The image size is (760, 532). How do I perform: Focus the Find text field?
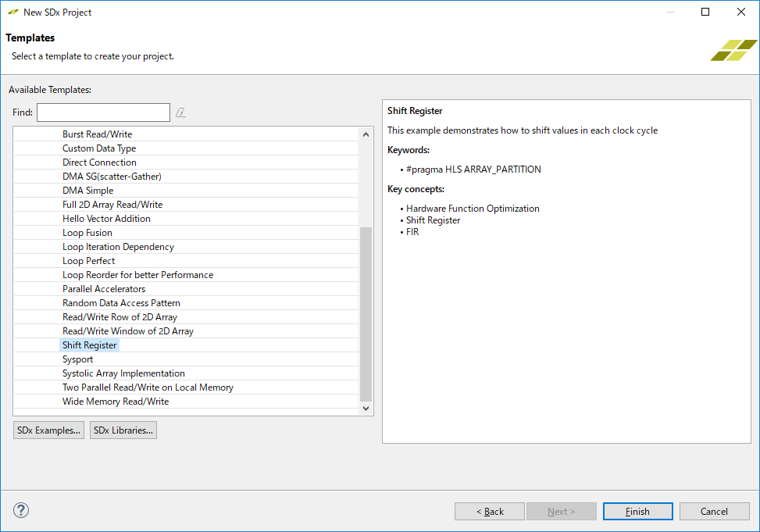point(103,112)
